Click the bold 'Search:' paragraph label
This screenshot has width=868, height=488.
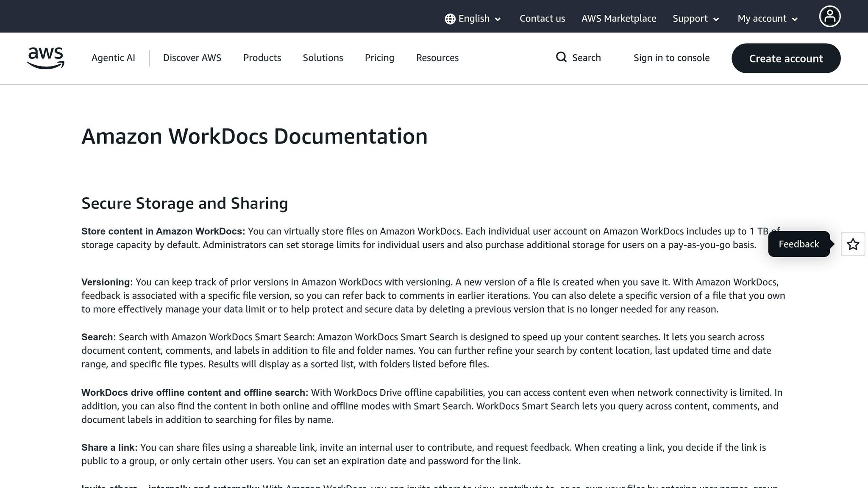point(98,337)
